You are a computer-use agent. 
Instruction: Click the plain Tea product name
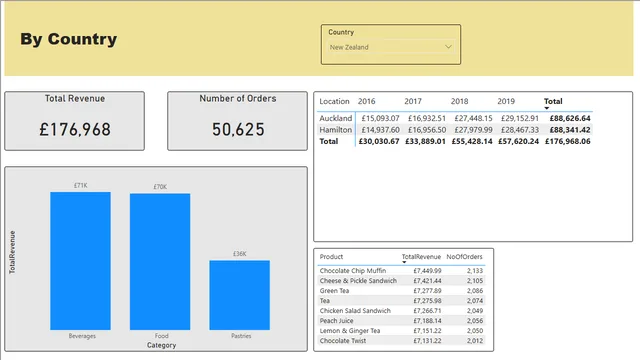(324, 301)
